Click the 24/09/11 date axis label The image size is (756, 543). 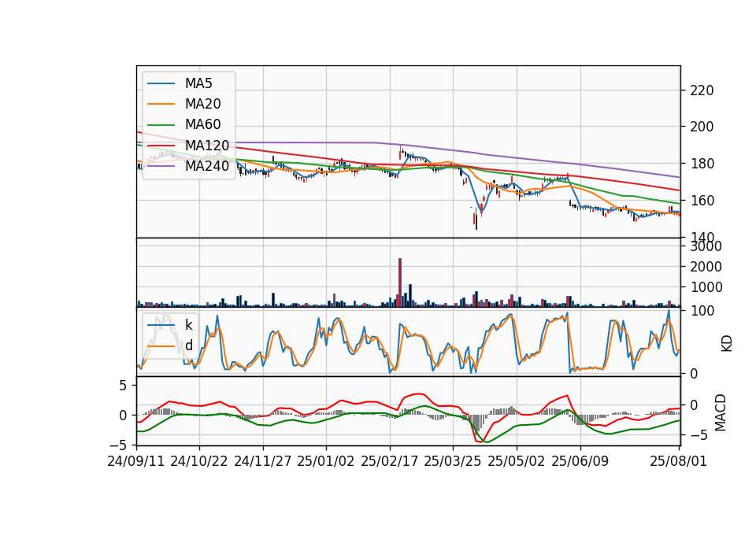tap(136, 461)
